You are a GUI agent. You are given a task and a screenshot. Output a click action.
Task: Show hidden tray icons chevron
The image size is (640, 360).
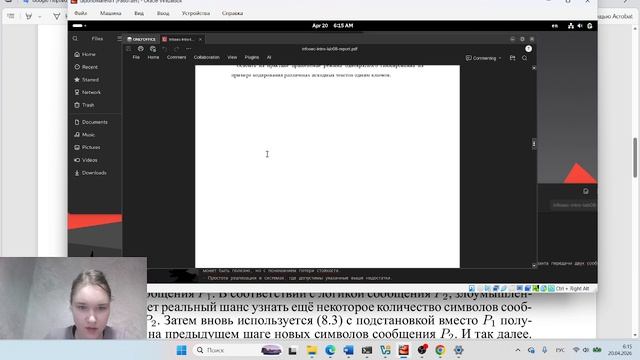point(518,350)
